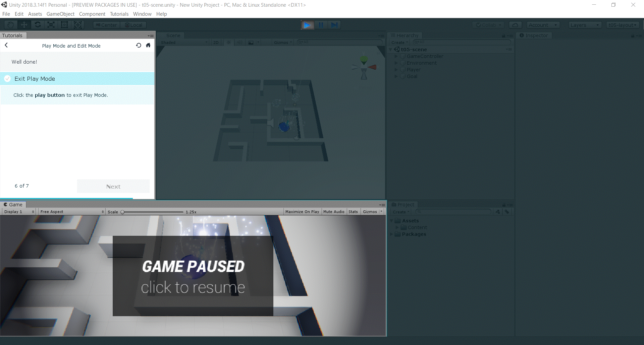Click Search by Label icon in Project

[507, 212]
